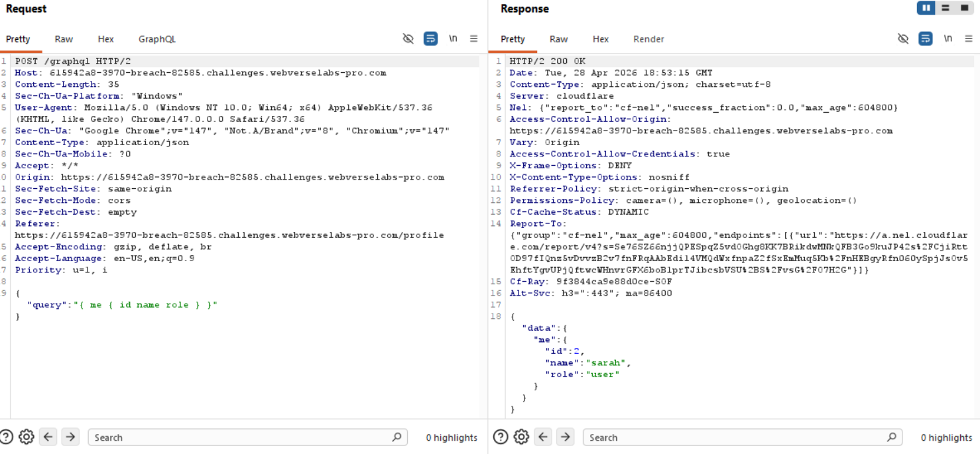Click the Alt-Svc header line
The image size is (980, 454).
[x=591, y=293]
